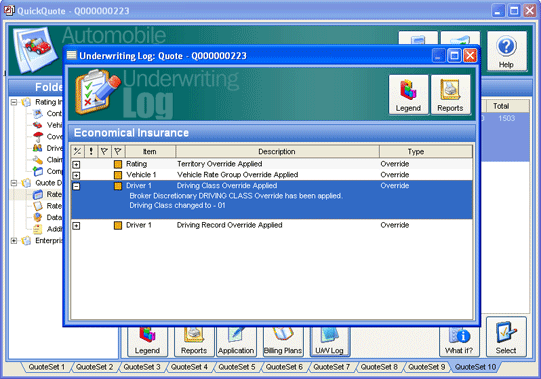Click Reports in QuickQuote bottom toolbar

click(194, 341)
